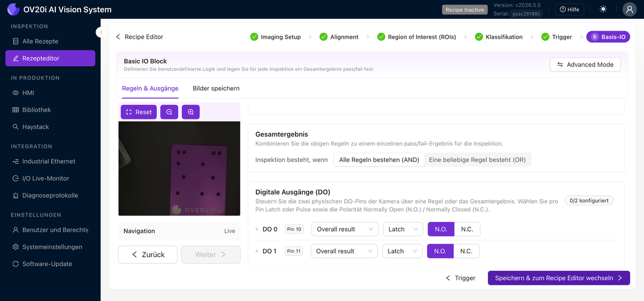Click the I/O Live-Monitor icon
The width and height of the screenshot is (644, 301).
point(16,178)
